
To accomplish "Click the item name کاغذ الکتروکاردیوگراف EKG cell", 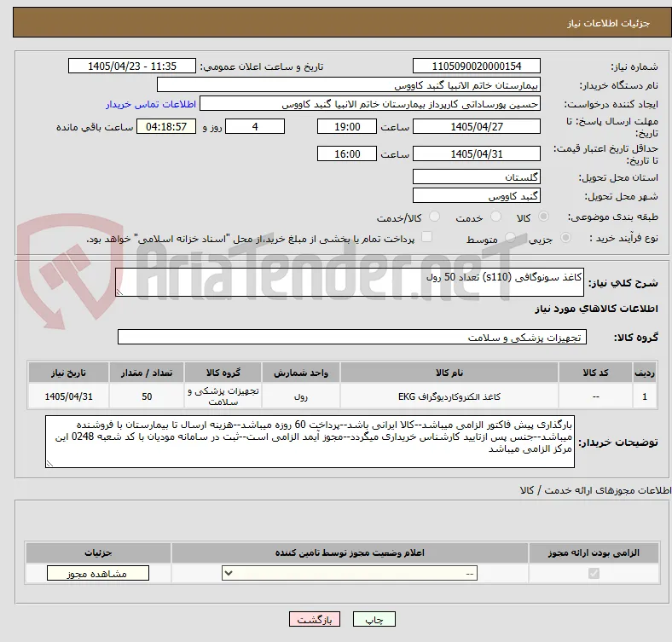I will pyautogui.click(x=449, y=396).
